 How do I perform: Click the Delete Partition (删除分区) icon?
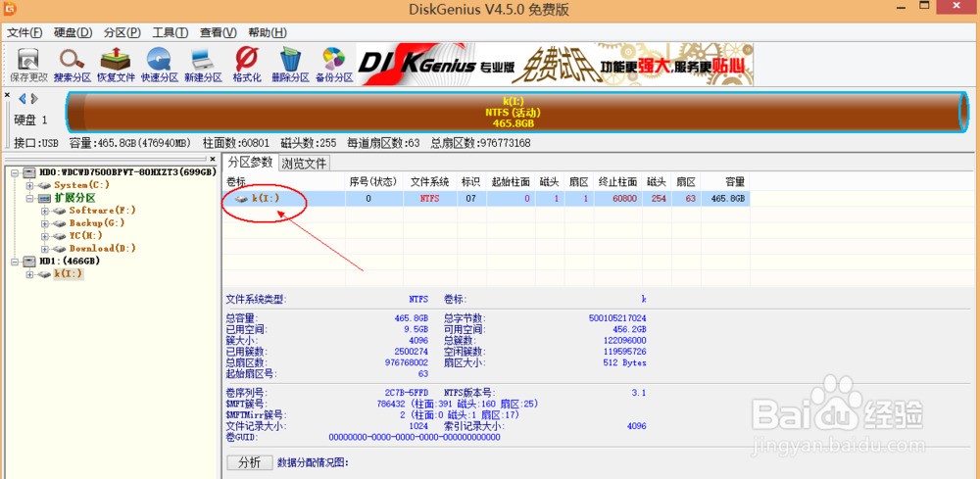click(x=291, y=66)
